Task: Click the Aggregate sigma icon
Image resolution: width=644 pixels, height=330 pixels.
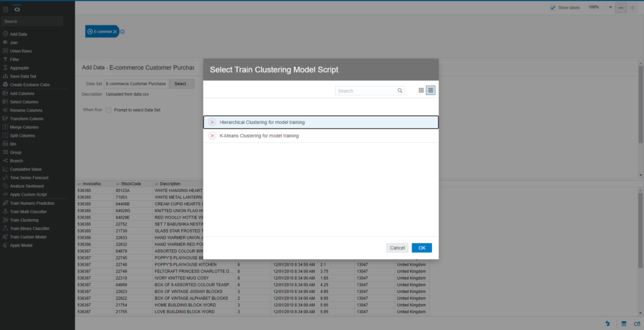Action: click(x=5, y=68)
